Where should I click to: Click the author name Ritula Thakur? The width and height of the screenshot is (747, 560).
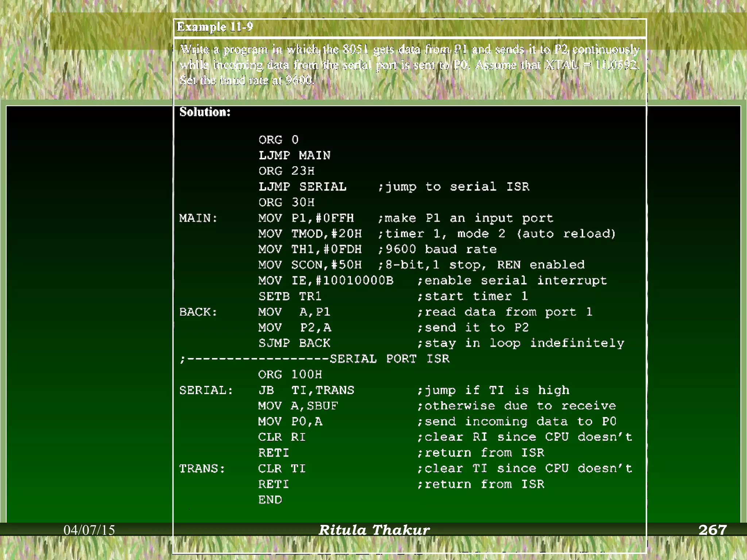pos(374,530)
